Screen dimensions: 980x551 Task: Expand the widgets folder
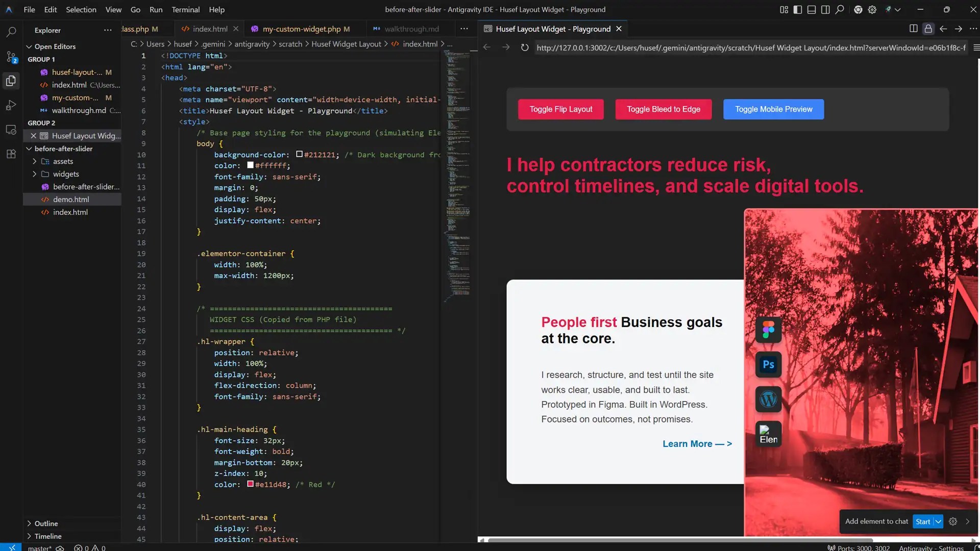tap(34, 174)
